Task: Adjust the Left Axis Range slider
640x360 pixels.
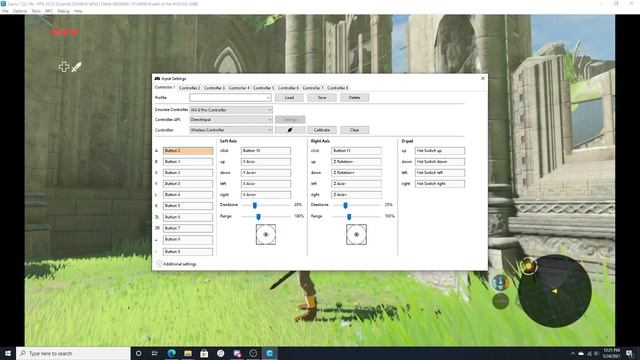Action: pos(258,216)
